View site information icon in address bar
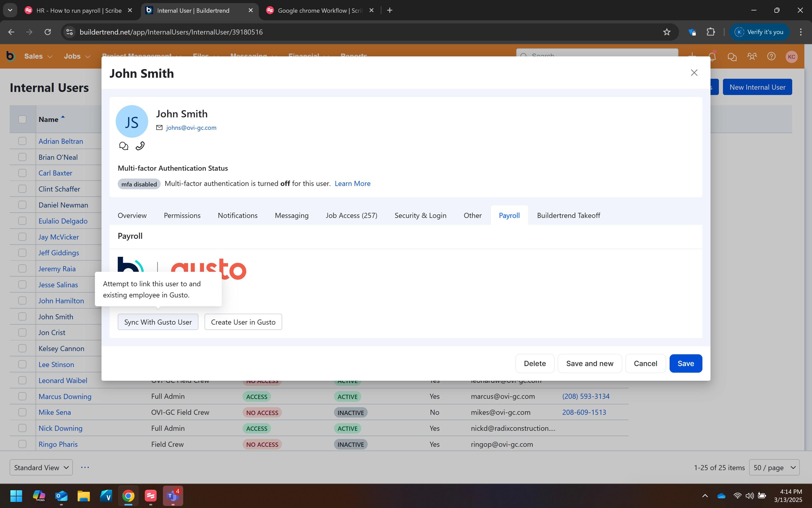 (70, 32)
